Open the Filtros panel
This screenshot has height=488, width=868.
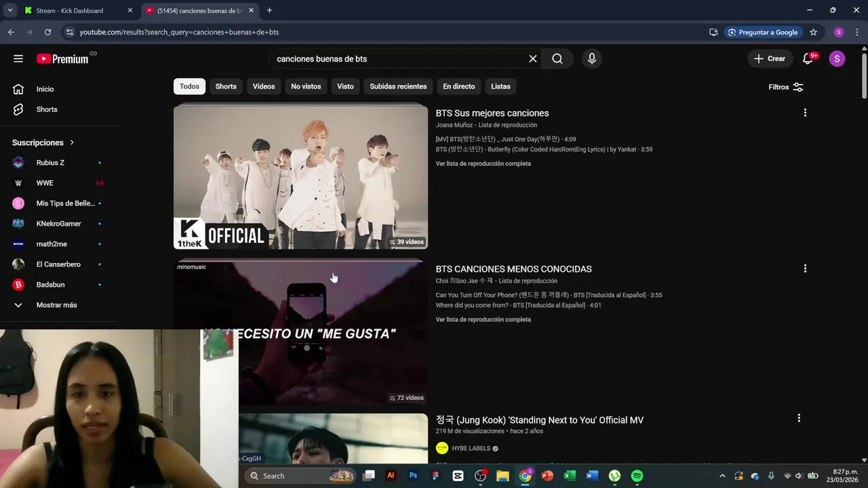[x=786, y=87]
